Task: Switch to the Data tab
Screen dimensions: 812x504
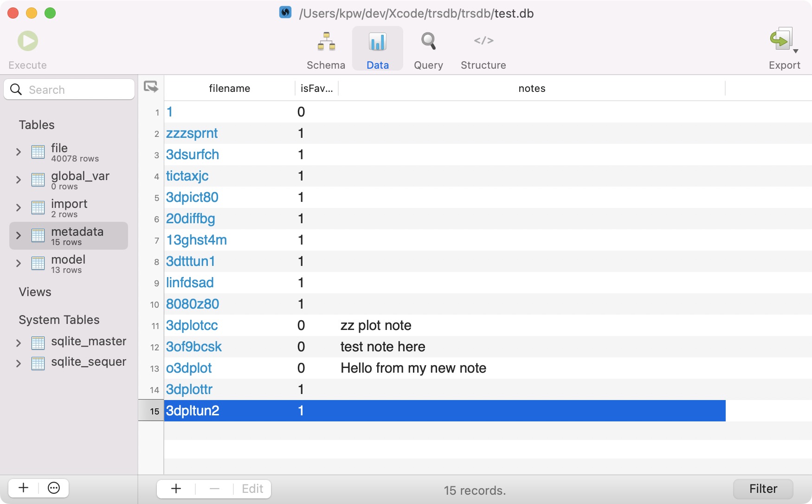Action: (377, 48)
